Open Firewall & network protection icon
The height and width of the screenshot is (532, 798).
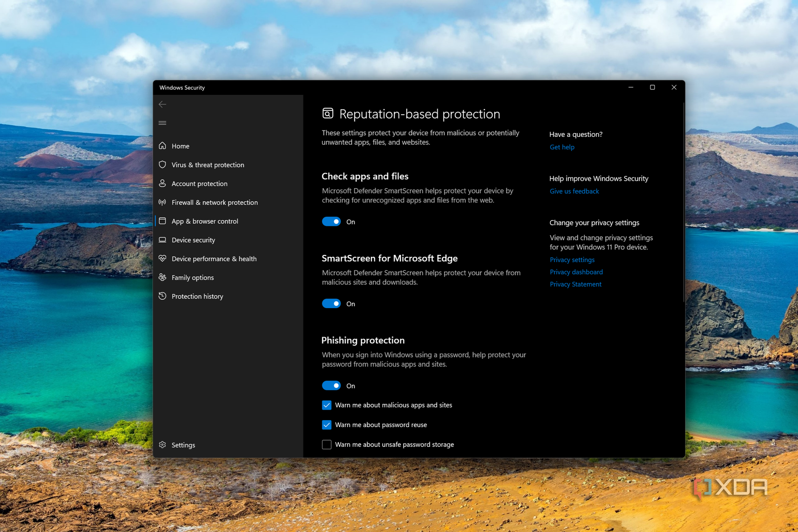pos(163,202)
